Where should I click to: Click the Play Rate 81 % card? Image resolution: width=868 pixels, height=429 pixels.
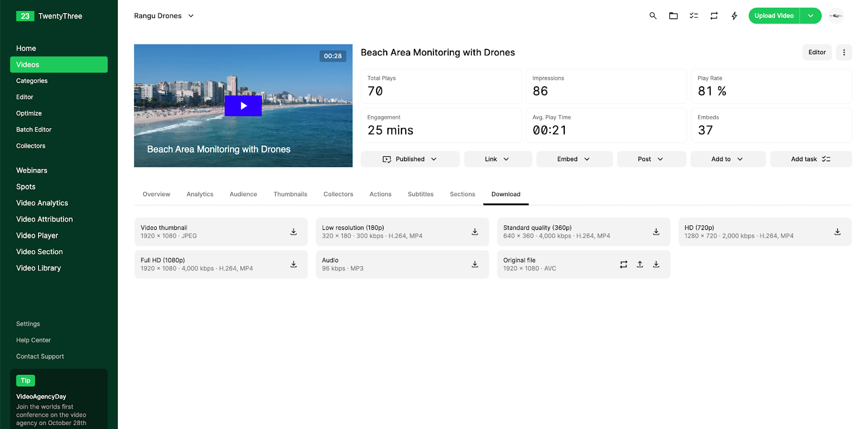pos(771,86)
